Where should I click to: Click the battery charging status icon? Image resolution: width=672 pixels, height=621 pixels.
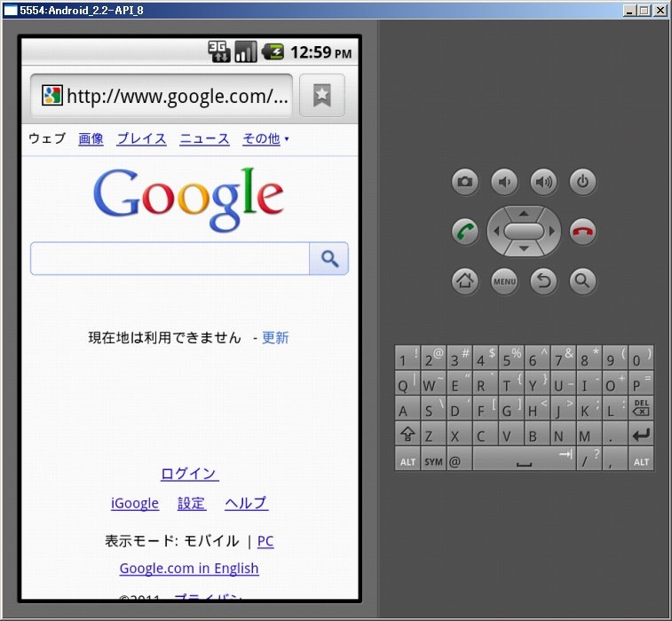273,52
